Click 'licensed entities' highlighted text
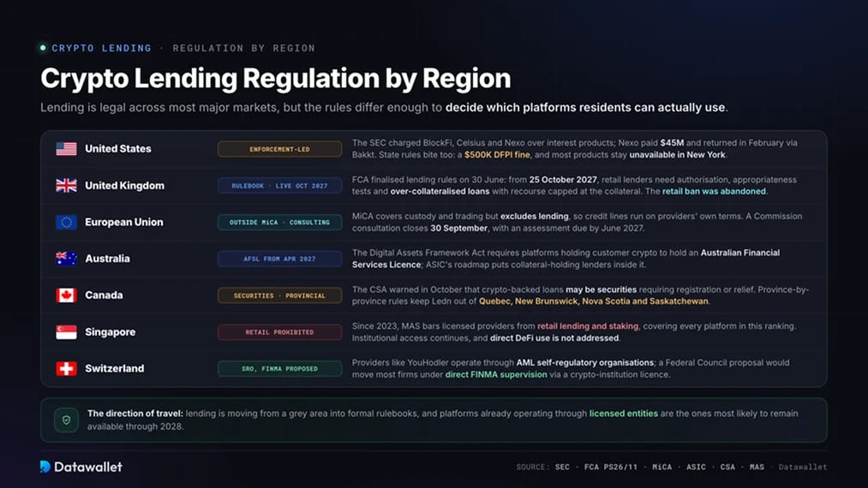The height and width of the screenshot is (488, 868). point(623,414)
